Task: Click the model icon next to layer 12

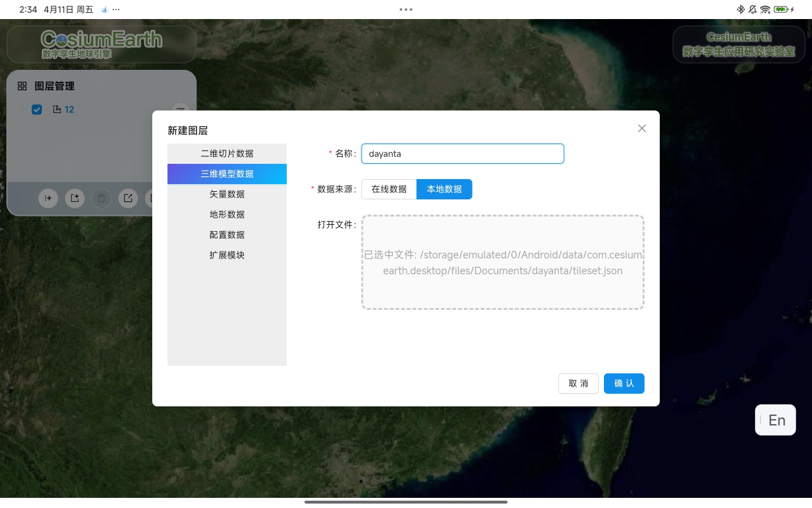Action: pyautogui.click(x=57, y=110)
